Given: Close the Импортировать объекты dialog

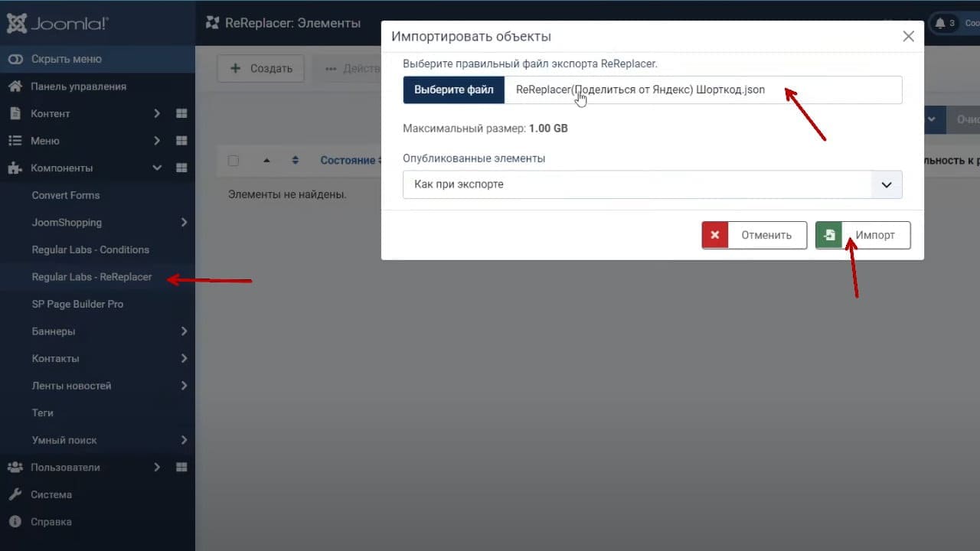Looking at the screenshot, I should pos(908,36).
